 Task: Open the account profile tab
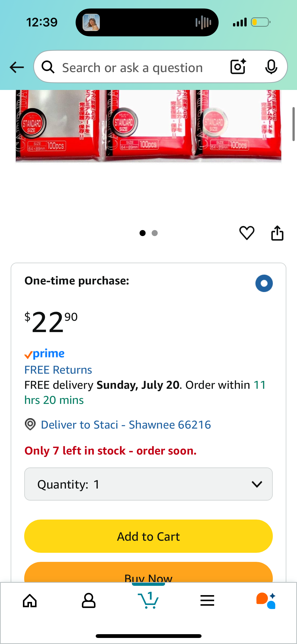click(x=89, y=601)
